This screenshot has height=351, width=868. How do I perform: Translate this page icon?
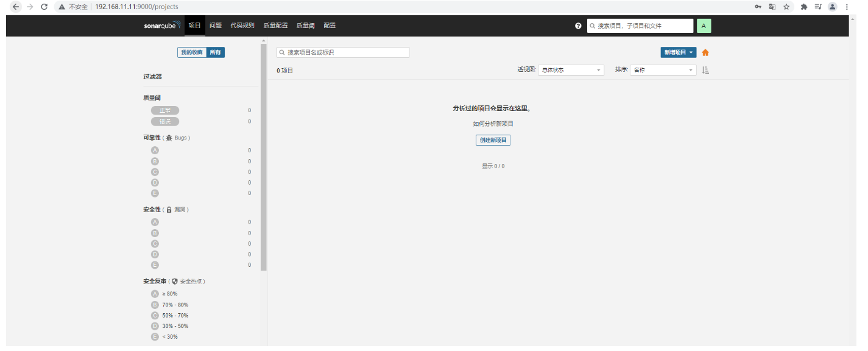point(772,7)
